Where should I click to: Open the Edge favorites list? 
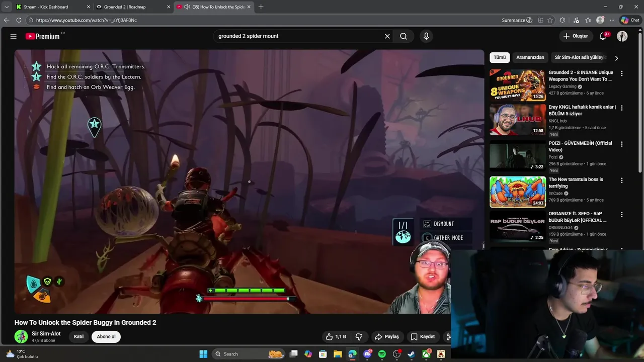pos(588,20)
